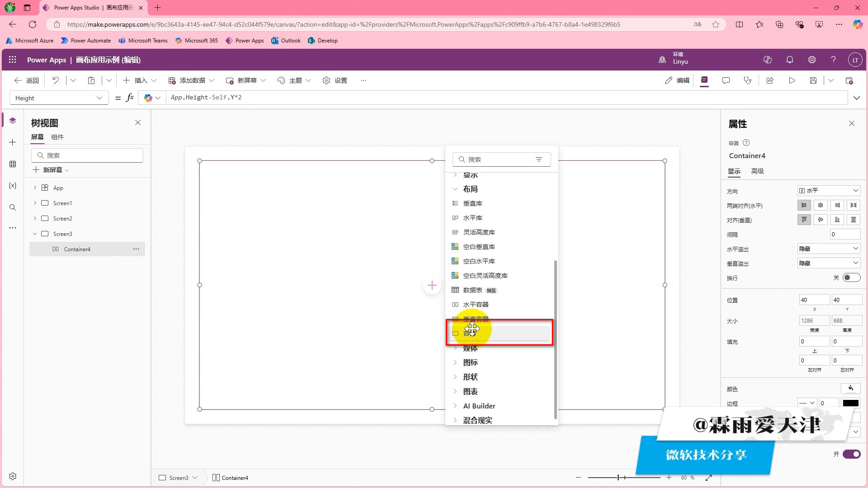868x488 pixels.
Task: Toggle the switch at bottom of properties
Action: (x=851, y=454)
